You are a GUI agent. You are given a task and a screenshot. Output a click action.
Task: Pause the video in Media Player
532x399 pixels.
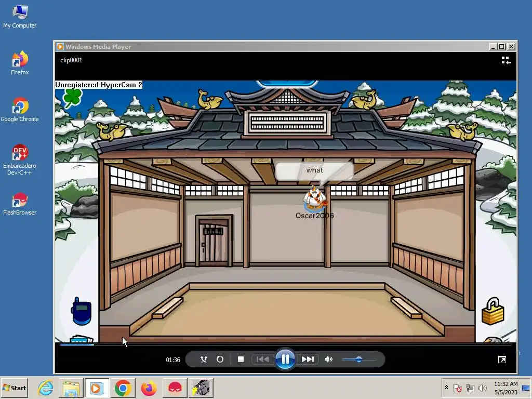285,360
